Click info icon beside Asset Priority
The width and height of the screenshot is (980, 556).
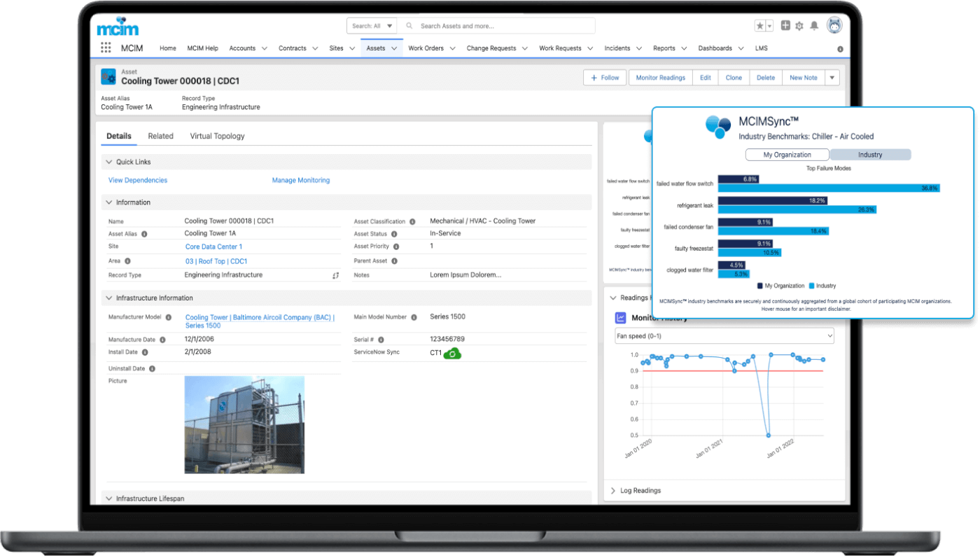pos(396,246)
